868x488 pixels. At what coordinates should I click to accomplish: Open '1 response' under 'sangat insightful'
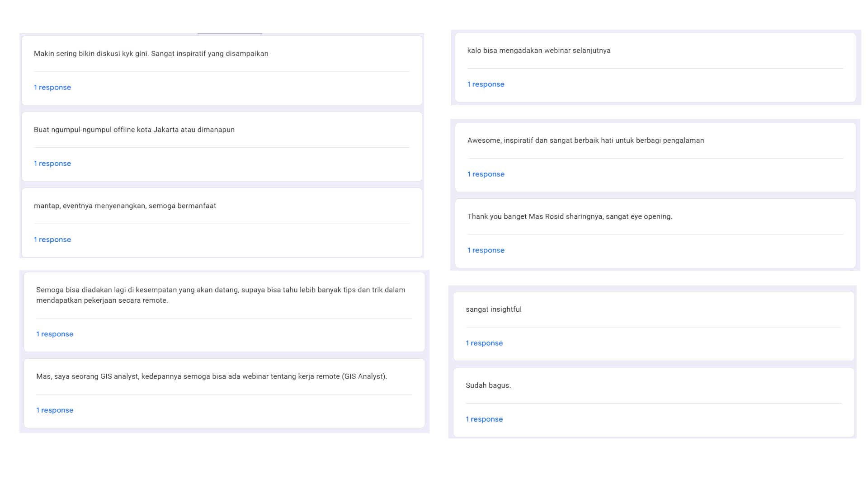pyautogui.click(x=484, y=343)
